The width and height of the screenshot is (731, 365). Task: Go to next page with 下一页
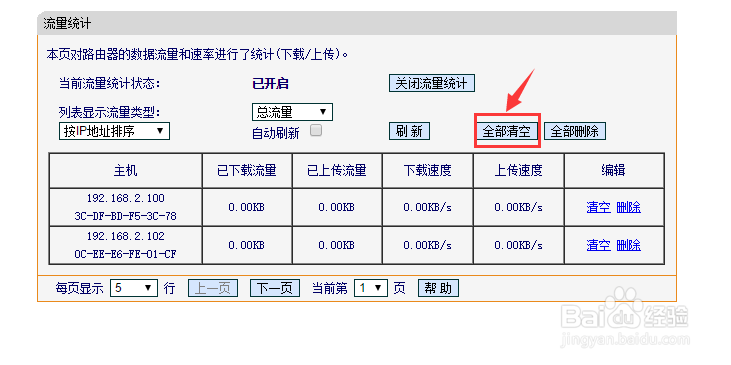pyautogui.click(x=275, y=289)
